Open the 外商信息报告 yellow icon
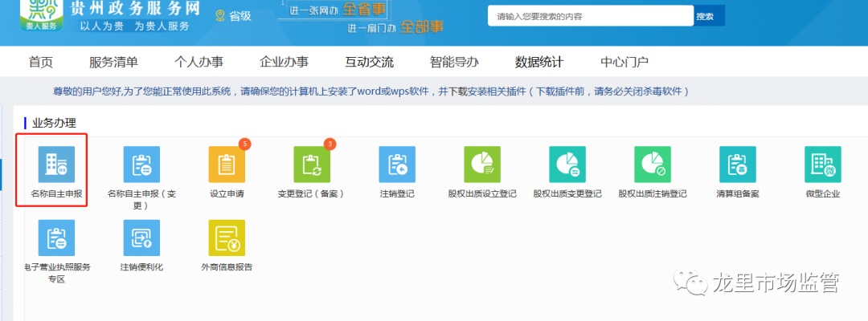 [x=227, y=238]
